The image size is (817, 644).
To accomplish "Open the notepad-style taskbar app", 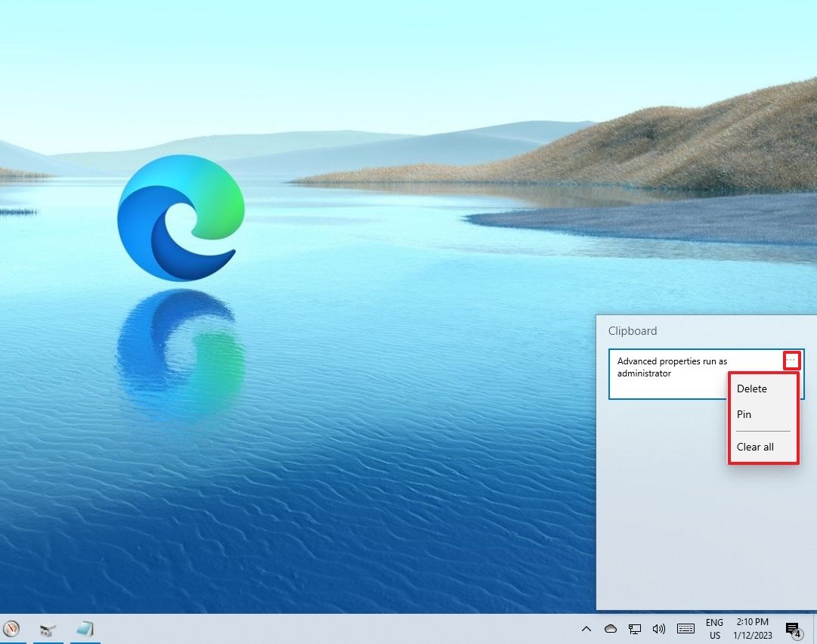I will tap(85, 630).
